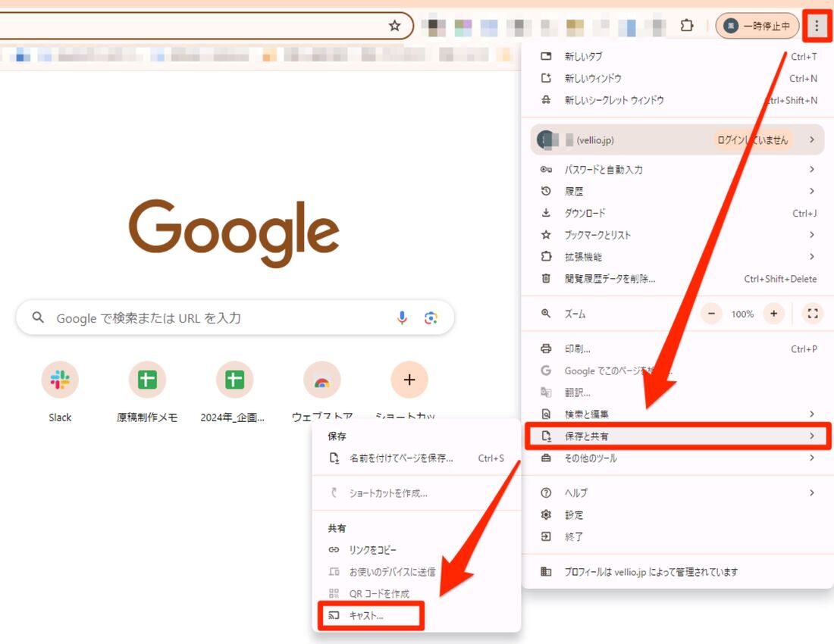Click the キャスト cast icon
Image resolution: width=834 pixels, height=644 pixels.
point(334,615)
